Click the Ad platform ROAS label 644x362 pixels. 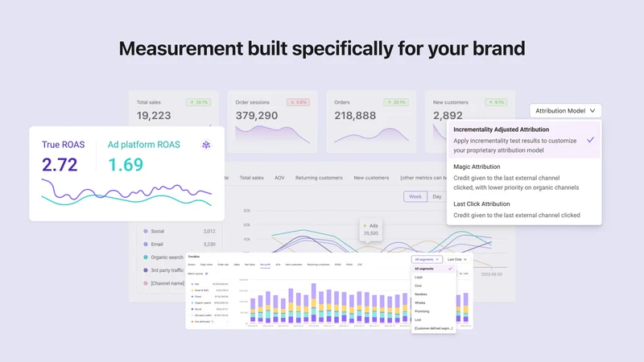[144, 145]
